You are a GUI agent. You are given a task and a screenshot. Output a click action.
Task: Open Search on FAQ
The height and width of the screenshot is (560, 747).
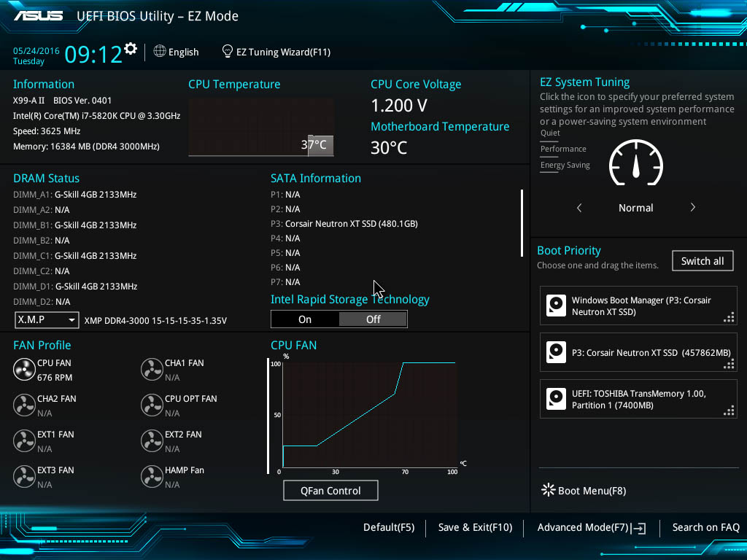pyautogui.click(x=705, y=528)
